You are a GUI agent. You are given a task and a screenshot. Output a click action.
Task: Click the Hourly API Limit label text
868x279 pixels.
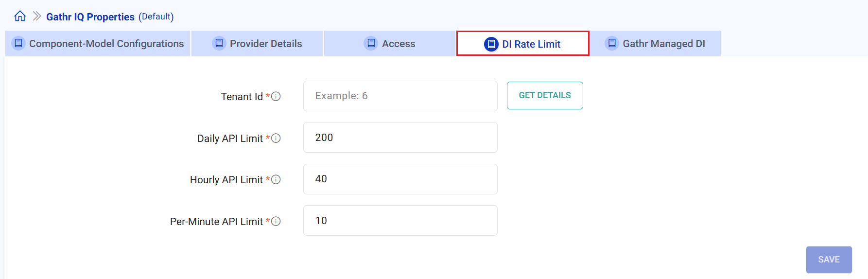[226, 180]
